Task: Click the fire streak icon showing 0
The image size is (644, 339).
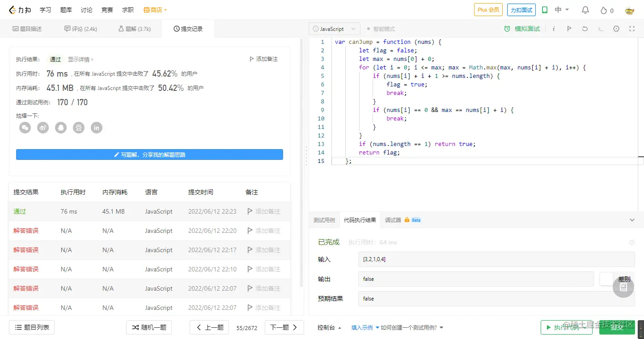Action: 607,10
